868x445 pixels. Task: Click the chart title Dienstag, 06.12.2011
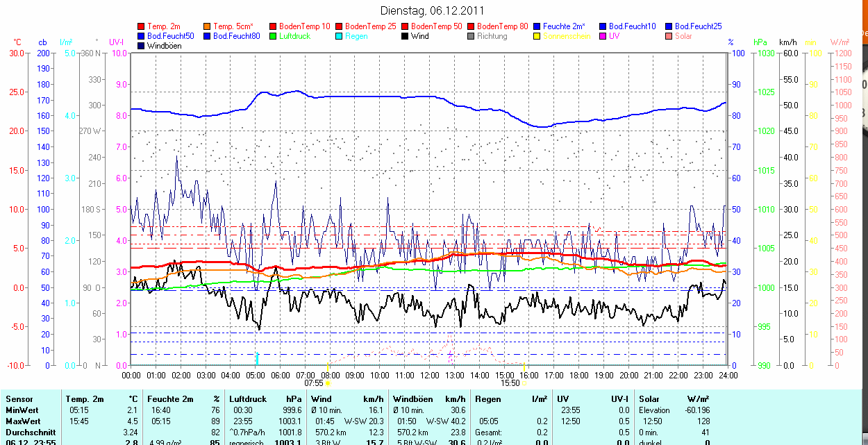coord(433,10)
